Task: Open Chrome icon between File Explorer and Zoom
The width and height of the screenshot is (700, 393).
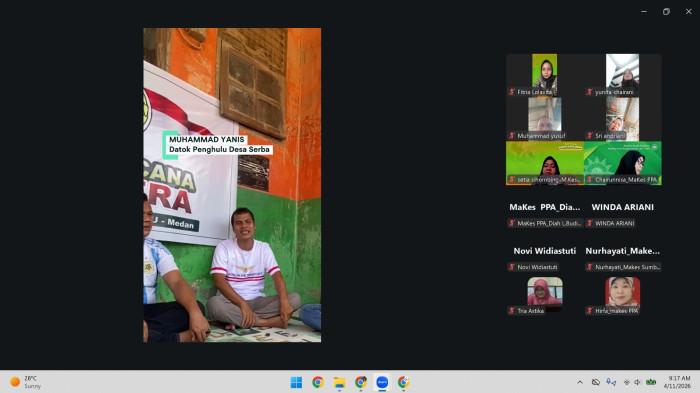Action: pos(361,382)
